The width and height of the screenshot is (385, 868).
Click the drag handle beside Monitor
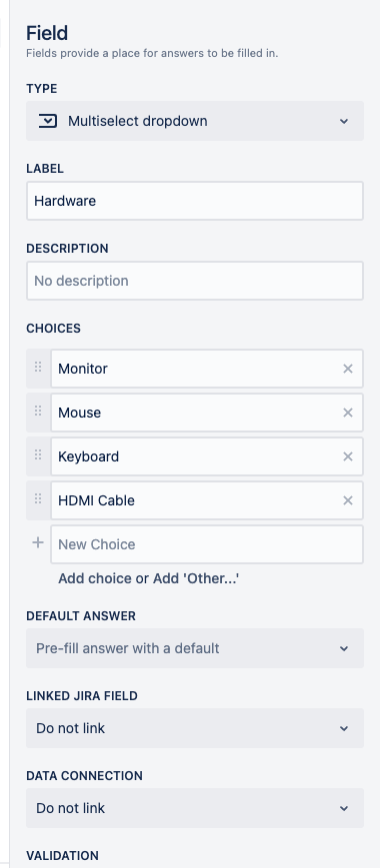(x=38, y=367)
